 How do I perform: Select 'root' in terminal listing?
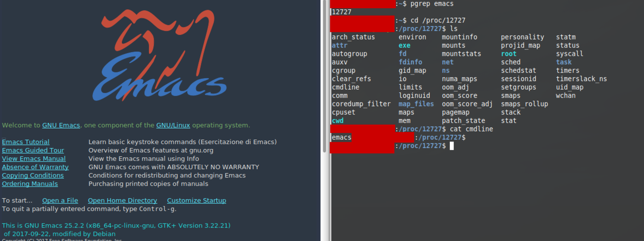point(509,54)
